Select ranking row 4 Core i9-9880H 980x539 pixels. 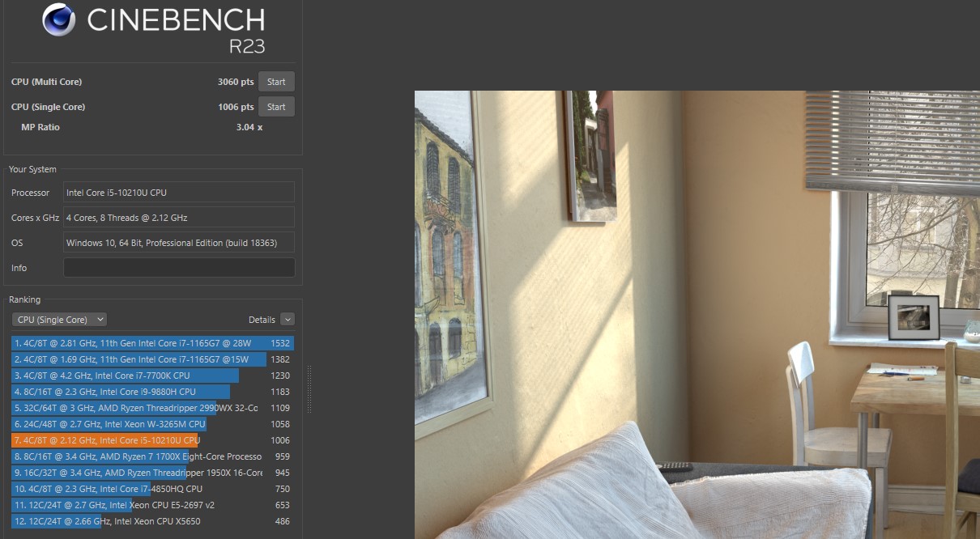tap(152, 392)
